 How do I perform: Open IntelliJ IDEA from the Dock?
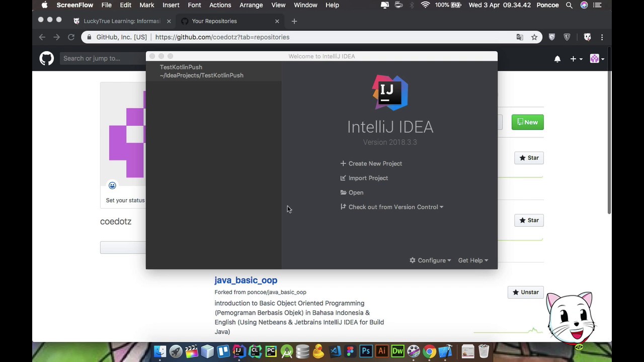[x=239, y=351]
